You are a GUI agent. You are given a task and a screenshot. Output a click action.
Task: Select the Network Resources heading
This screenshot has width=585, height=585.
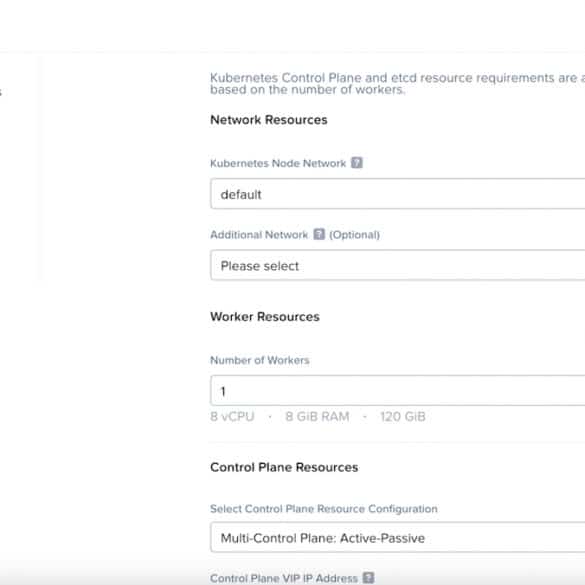pos(269,120)
